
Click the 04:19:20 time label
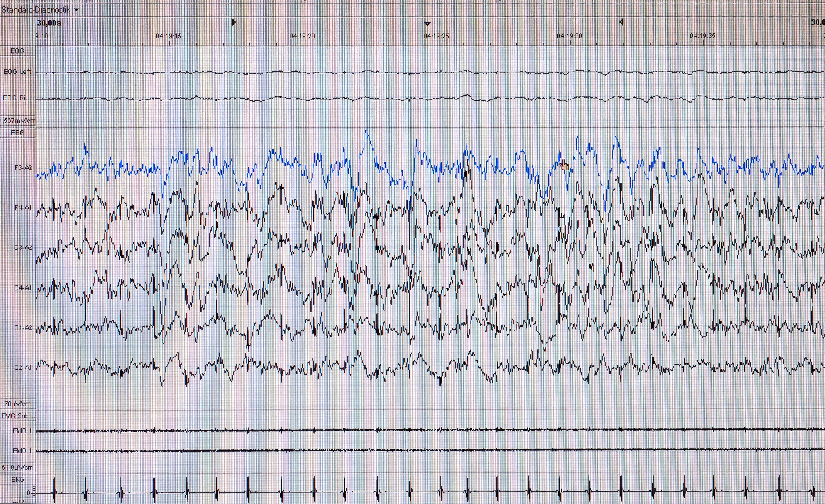click(x=302, y=36)
